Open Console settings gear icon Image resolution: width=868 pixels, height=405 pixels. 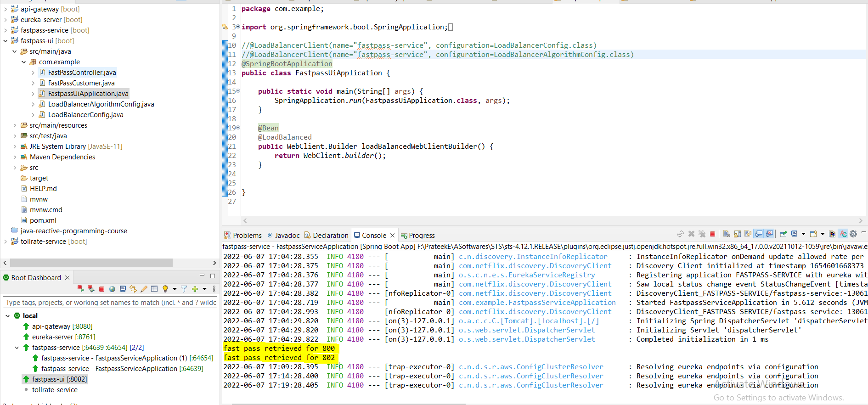click(853, 234)
